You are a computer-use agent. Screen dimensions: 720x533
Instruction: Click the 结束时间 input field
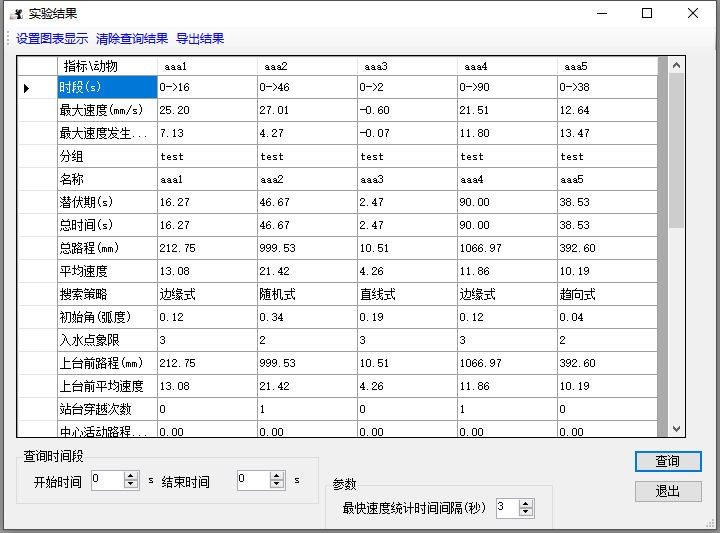pyautogui.click(x=254, y=480)
